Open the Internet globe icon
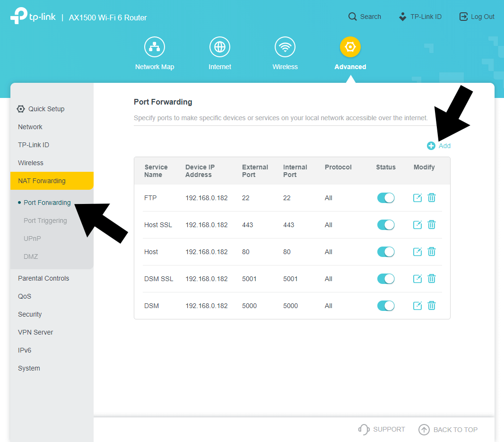504x442 pixels. click(220, 47)
